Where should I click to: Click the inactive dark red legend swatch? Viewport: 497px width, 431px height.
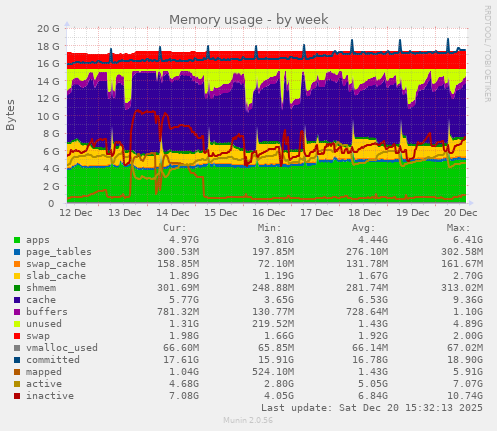click(17, 396)
